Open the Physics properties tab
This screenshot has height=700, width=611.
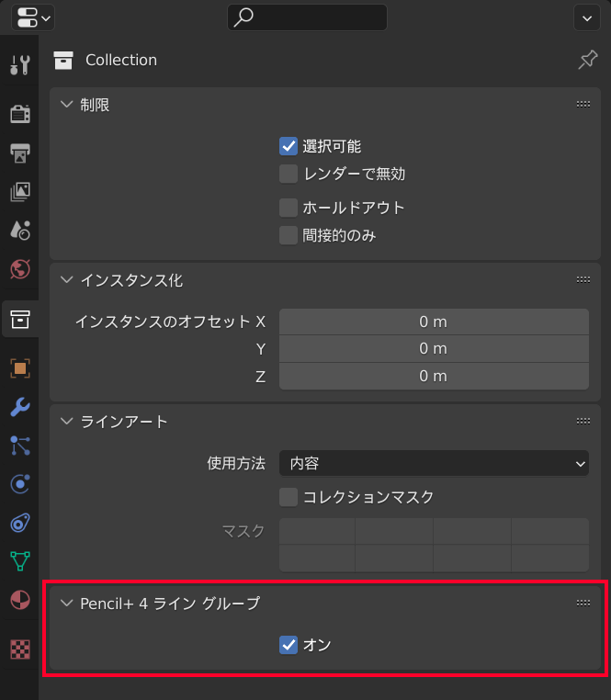(20, 484)
